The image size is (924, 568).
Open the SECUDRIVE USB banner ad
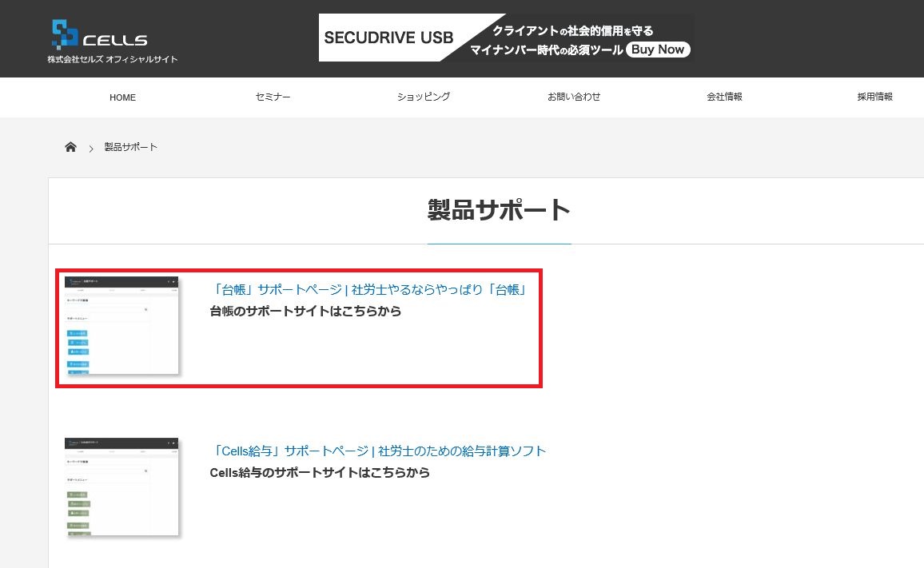505,38
